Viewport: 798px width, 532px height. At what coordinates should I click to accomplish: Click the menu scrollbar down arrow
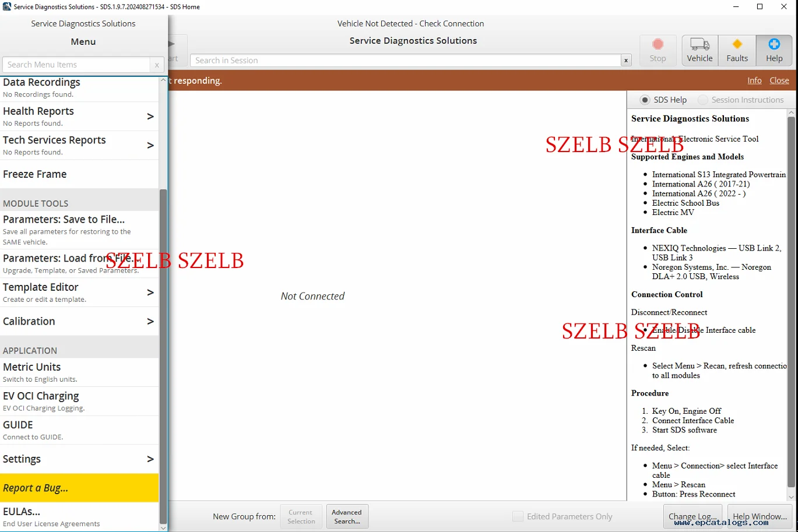163,527
